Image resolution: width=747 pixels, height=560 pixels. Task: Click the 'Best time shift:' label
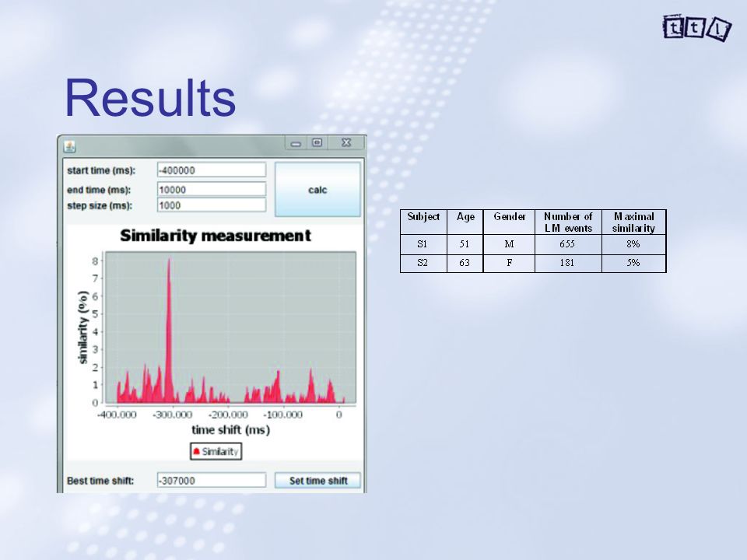point(100,481)
